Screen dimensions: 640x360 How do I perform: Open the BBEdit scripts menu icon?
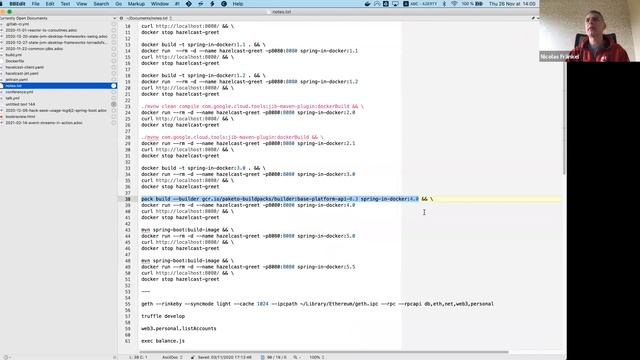(x=177, y=4)
